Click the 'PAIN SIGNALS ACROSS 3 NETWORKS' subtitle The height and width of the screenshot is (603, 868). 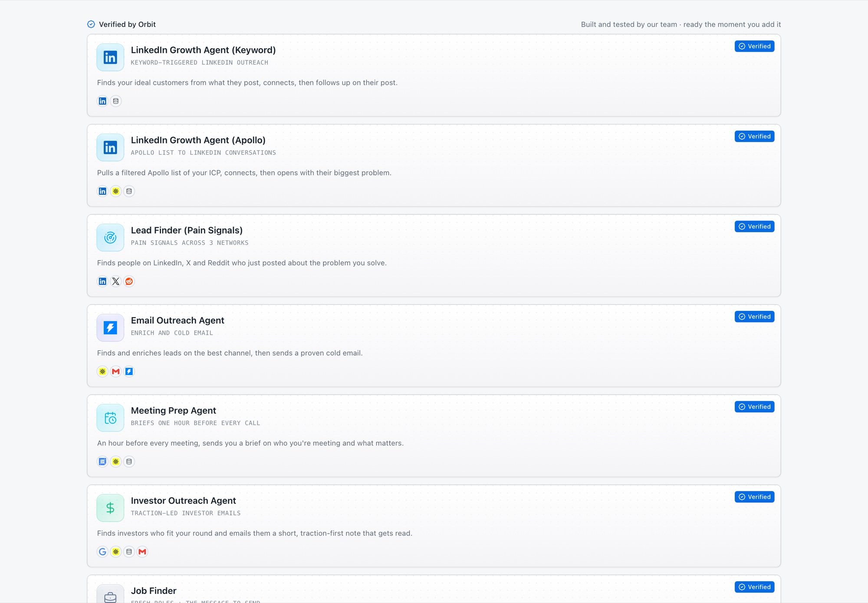coord(190,243)
